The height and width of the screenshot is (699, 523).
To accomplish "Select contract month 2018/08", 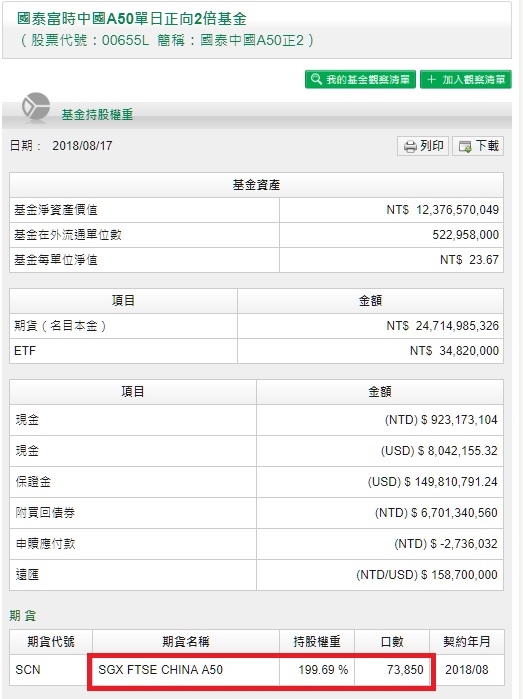I will click(467, 670).
